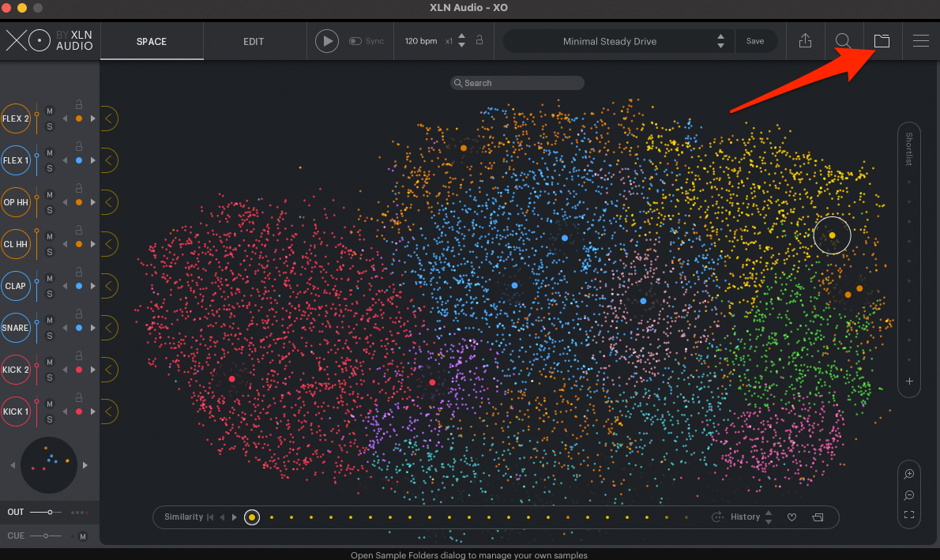The image size is (940, 560).
Task: Select the SPACE tab
Action: click(152, 41)
